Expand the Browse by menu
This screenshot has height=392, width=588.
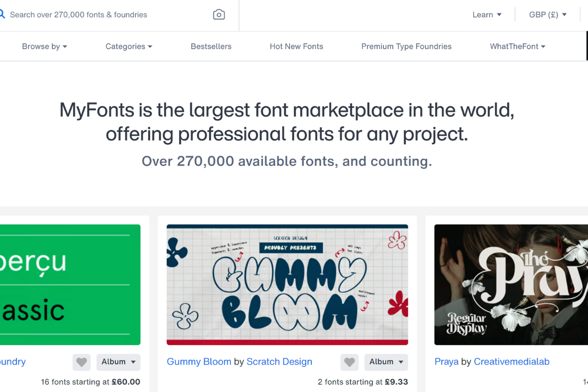[x=45, y=47]
